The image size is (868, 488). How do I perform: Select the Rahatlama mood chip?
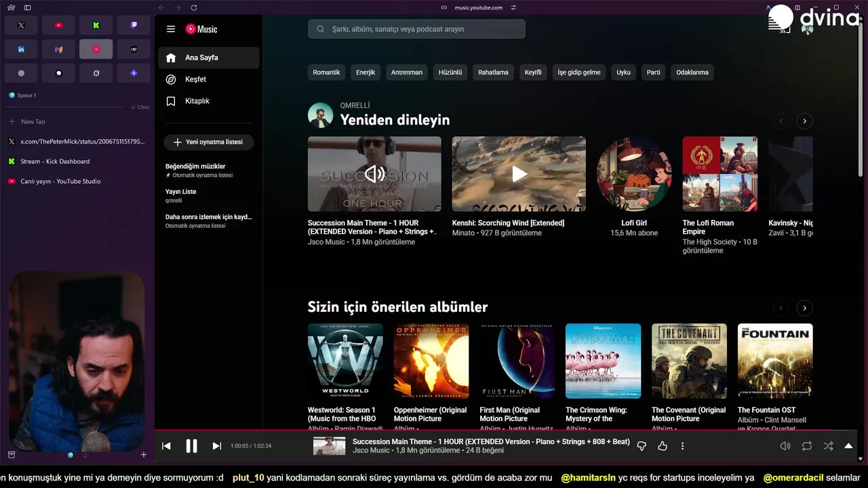click(493, 73)
